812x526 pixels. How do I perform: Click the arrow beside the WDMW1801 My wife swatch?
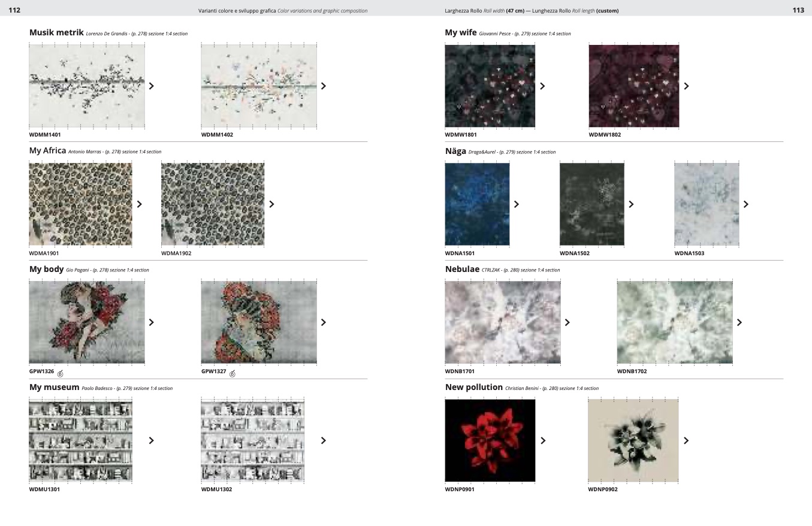coord(542,86)
